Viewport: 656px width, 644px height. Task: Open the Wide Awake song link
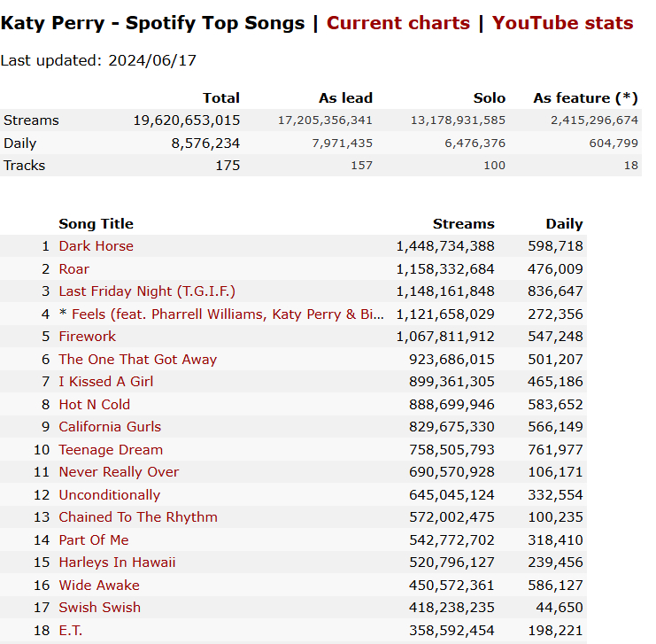tap(99, 586)
